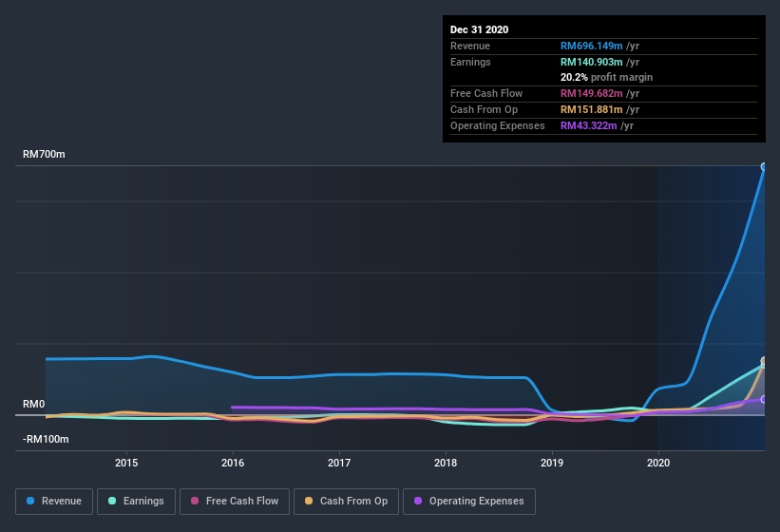
Task: Click the RM700m y-axis label
Action: tap(44, 154)
